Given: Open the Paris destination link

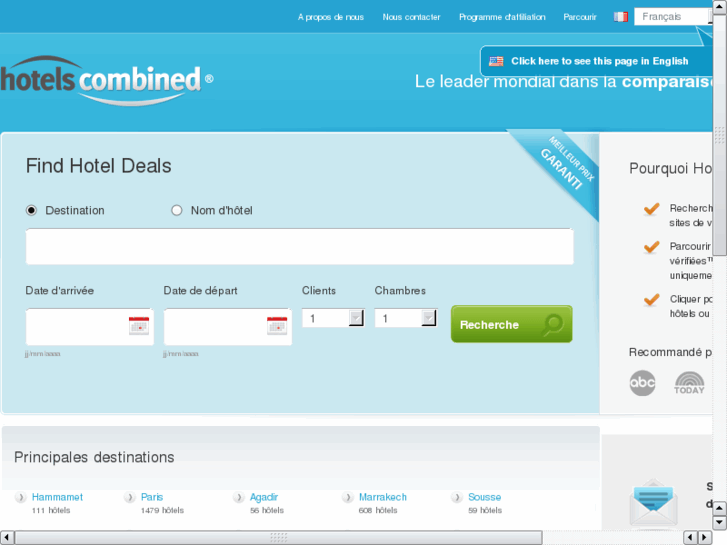Looking at the screenshot, I should [x=152, y=497].
